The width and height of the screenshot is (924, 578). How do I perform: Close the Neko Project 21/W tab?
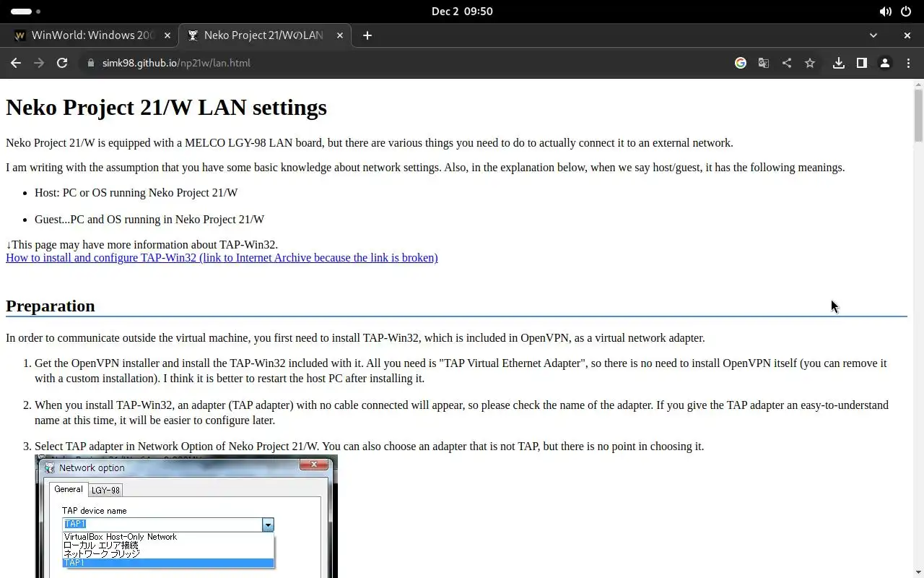(340, 35)
